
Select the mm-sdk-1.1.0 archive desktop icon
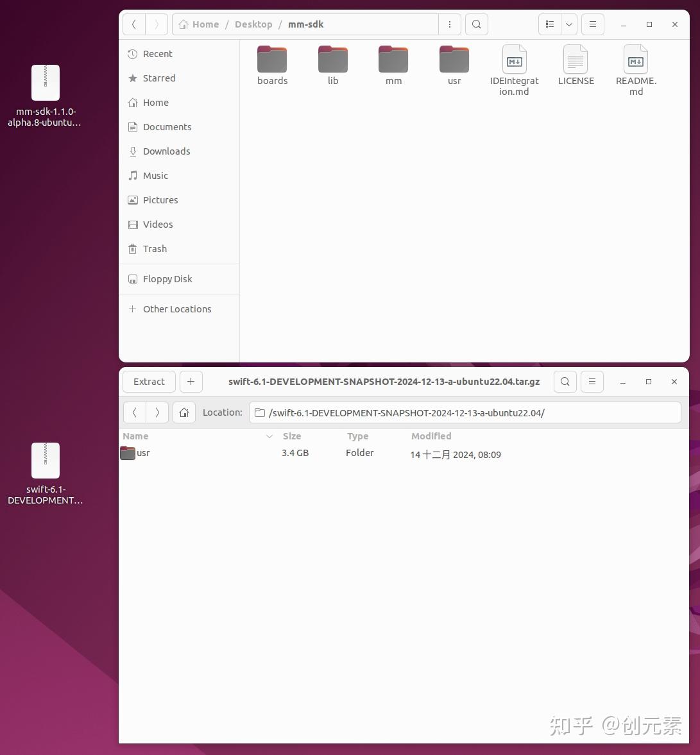pyautogui.click(x=45, y=96)
